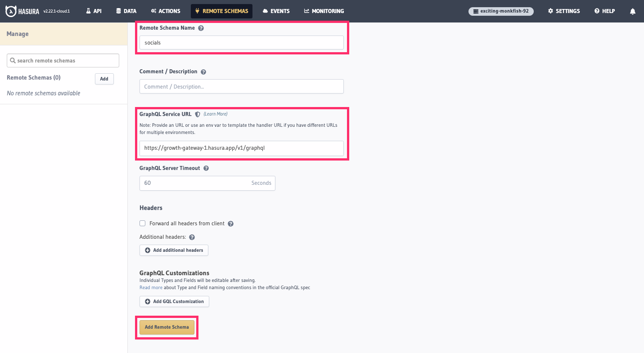Open the EVENTS section
This screenshot has width=644, height=353.
pyautogui.click(x=276, y=11)
